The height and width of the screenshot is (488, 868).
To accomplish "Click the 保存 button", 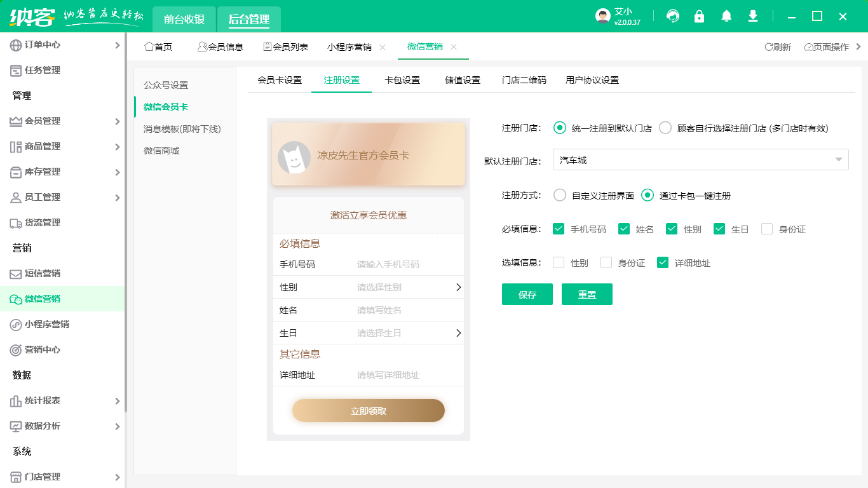I will pyautogui.click(x=527, y=295).
